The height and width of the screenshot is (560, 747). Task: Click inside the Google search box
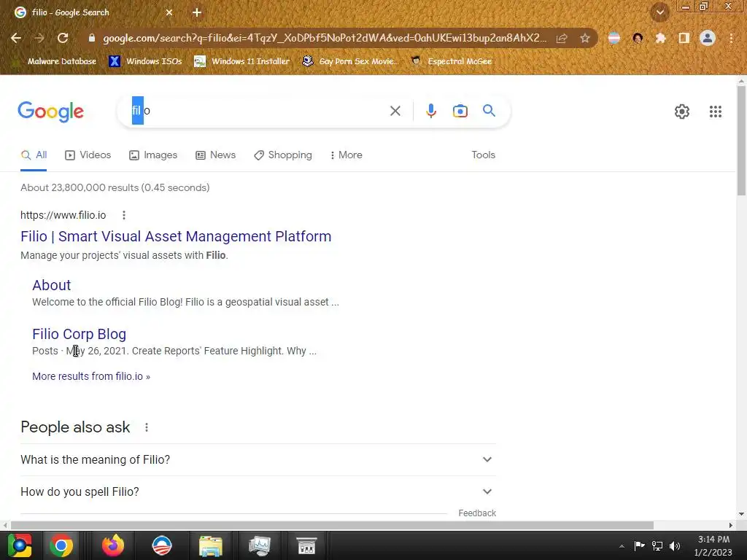pyautogui.click(x=258, y=111)
